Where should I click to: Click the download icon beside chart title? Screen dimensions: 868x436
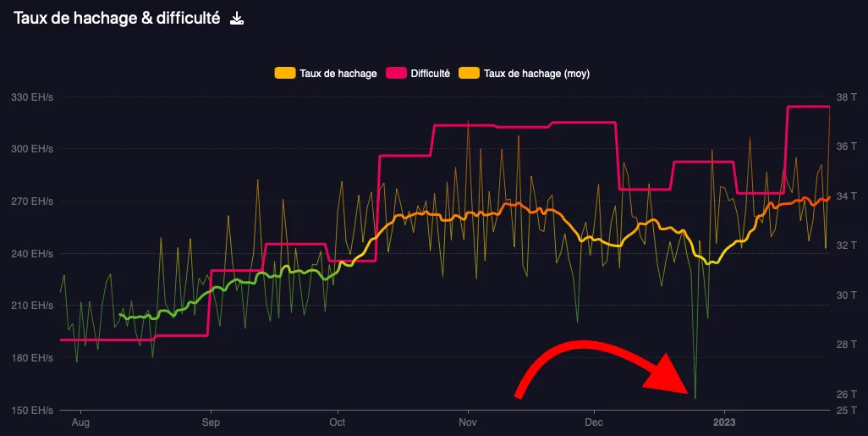[237, 19]
